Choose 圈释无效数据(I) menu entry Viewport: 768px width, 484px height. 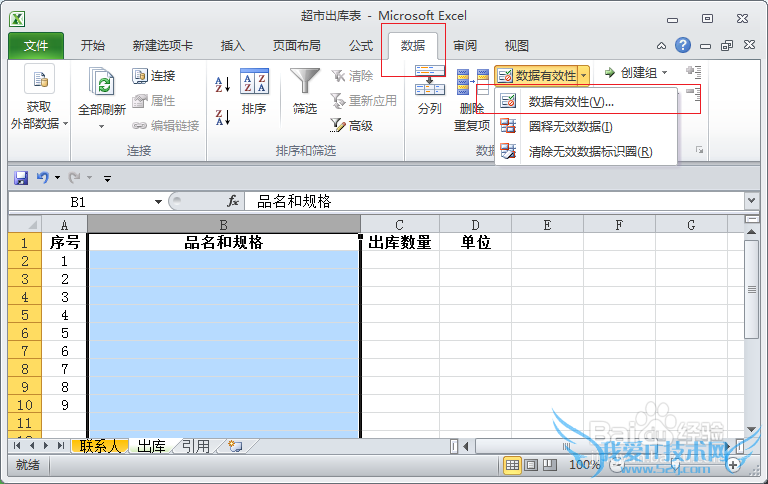[x=586, y=127]
